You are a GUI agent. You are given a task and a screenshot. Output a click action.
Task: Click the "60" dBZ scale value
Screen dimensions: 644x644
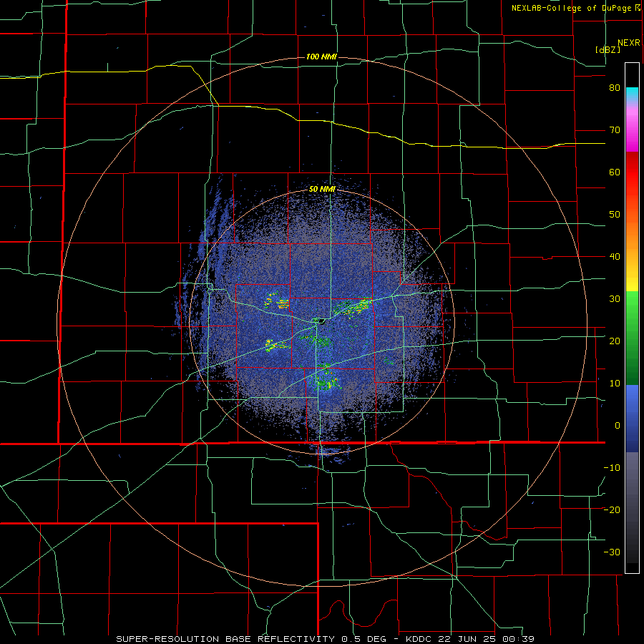[615, 172]
